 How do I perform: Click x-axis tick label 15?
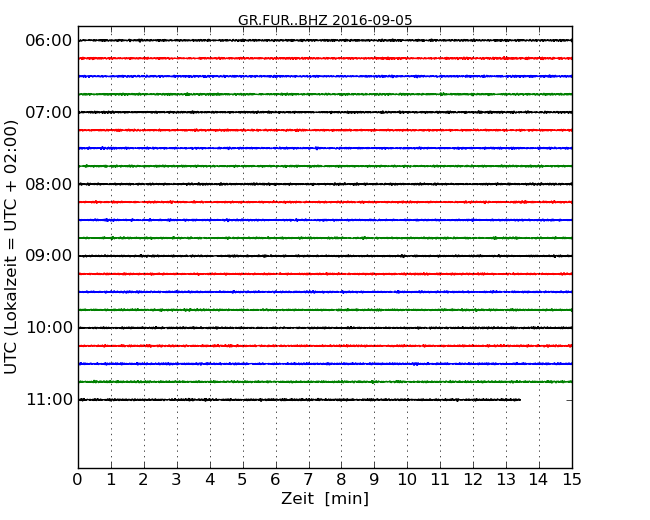572,479
